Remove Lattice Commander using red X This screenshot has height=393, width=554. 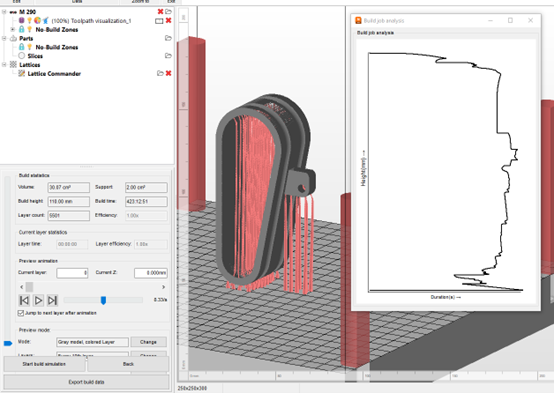coord(169,73)
